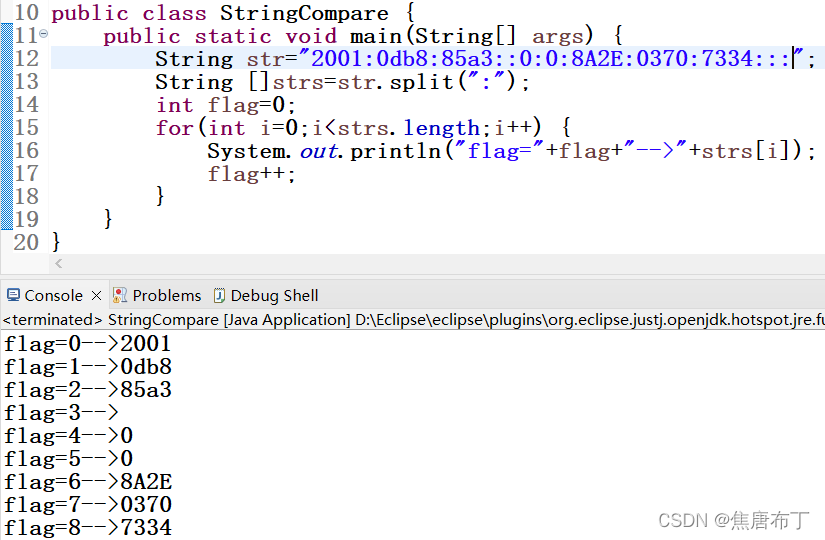
Task: Click the Debug Shell tab icon
Action: (219, 296)
